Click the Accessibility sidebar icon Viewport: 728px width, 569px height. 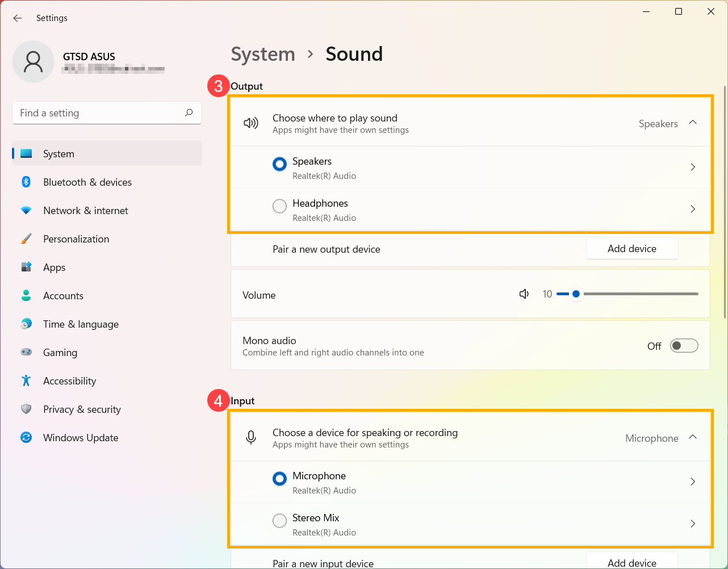tap(26, 381)
